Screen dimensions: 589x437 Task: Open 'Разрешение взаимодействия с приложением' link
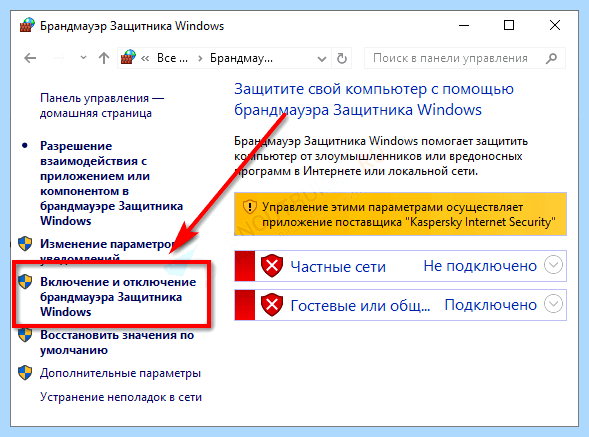(x=111, y=183)
